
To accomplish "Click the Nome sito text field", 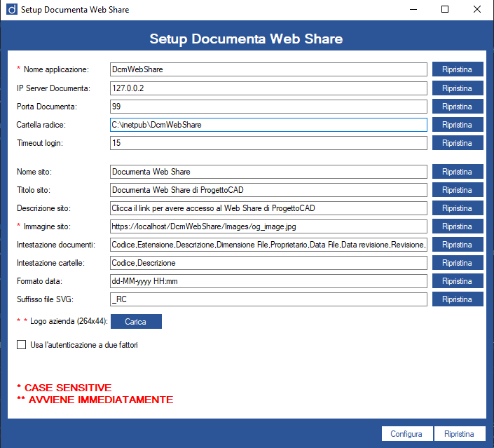I will tap(268, 172).
